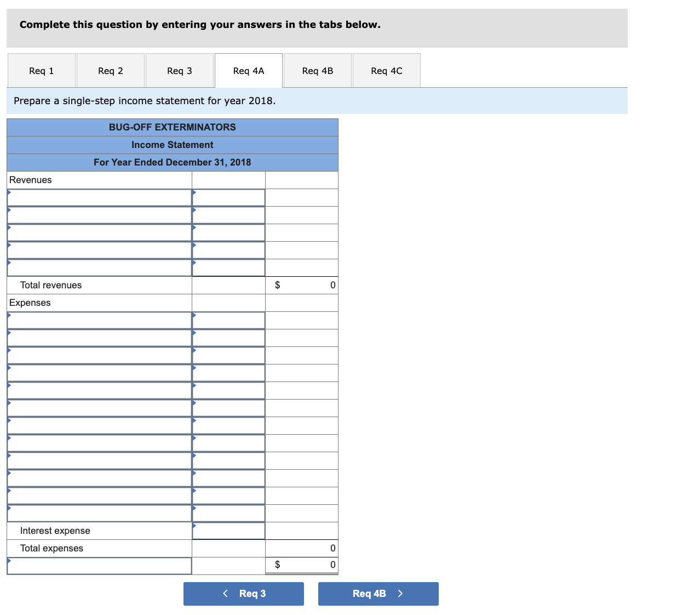Click the Income Statement title row
The height and width of the screenshot is (615, 700).
click(x=173, y=145)
